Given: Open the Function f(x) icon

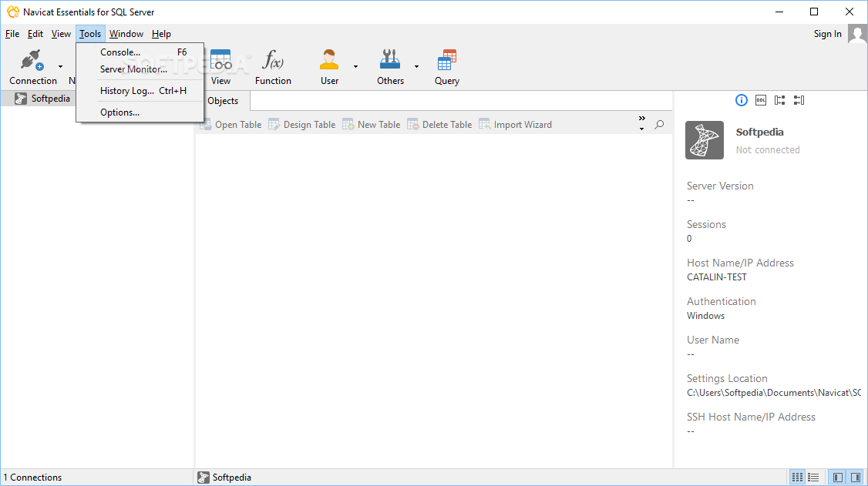Looking at the screenshot, I should [273, 60].
